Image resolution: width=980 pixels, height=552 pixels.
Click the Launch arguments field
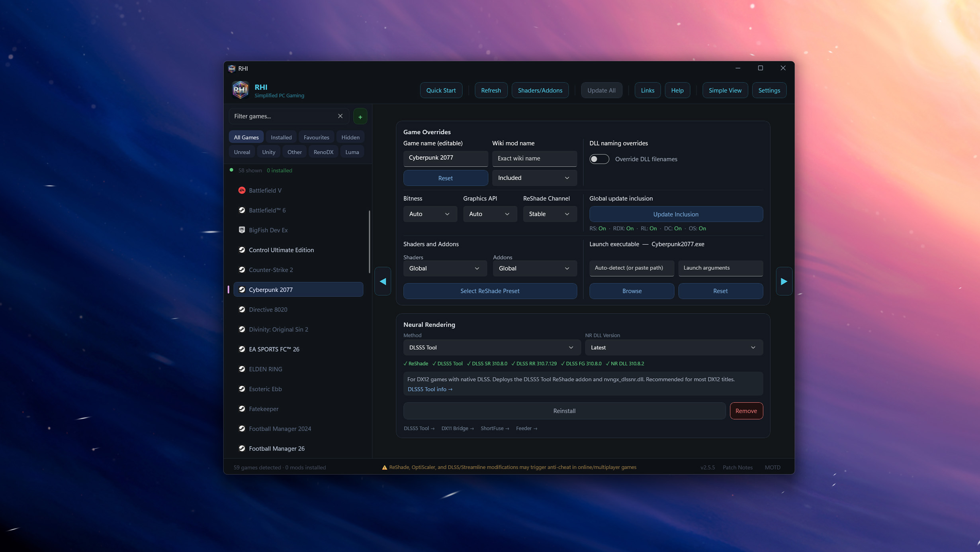pos(720,268)
